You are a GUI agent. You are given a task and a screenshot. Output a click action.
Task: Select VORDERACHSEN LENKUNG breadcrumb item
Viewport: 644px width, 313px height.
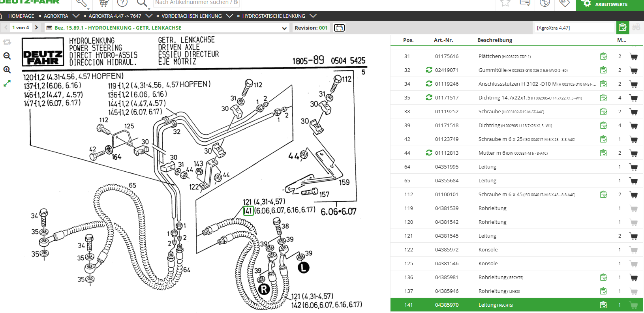192,16
